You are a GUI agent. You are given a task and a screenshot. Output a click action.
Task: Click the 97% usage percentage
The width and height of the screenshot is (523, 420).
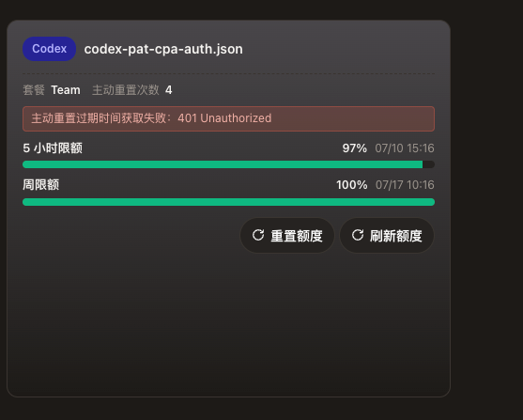[355, 148]
